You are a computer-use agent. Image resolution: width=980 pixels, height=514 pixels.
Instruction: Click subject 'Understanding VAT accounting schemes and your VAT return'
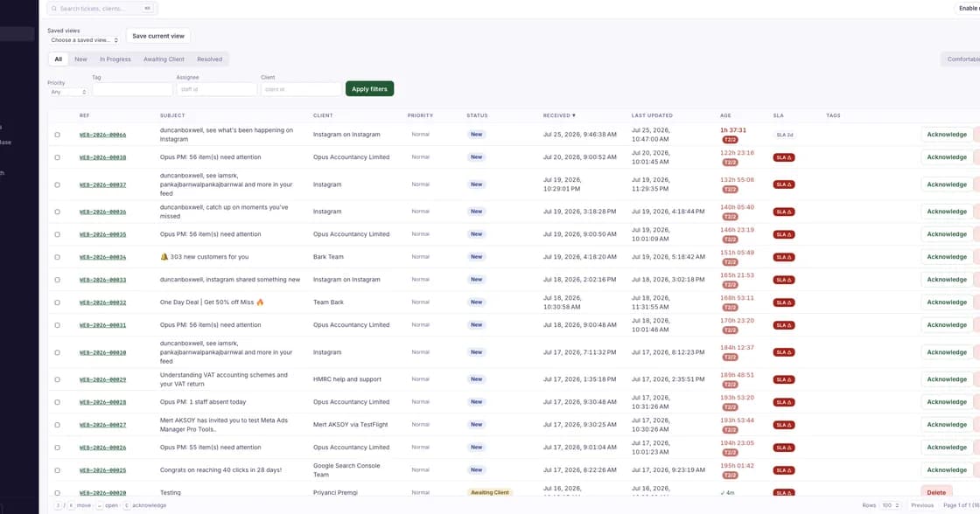[x=224, y=379]
